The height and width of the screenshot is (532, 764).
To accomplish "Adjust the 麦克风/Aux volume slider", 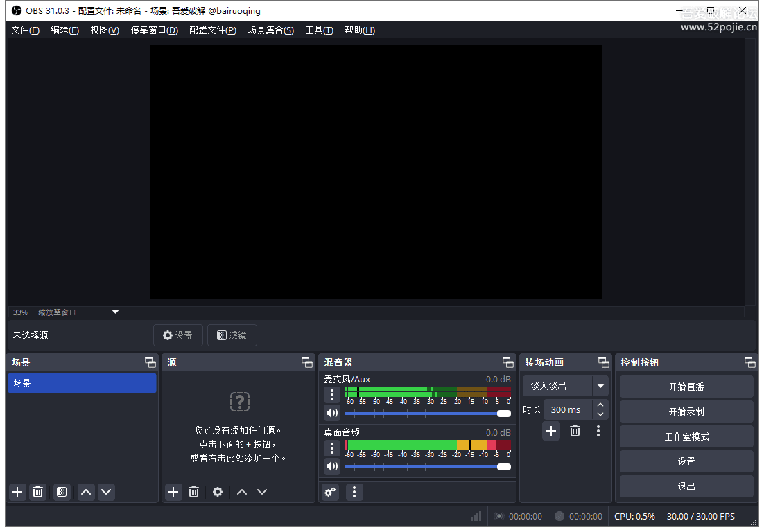I will tap(427, 414).
